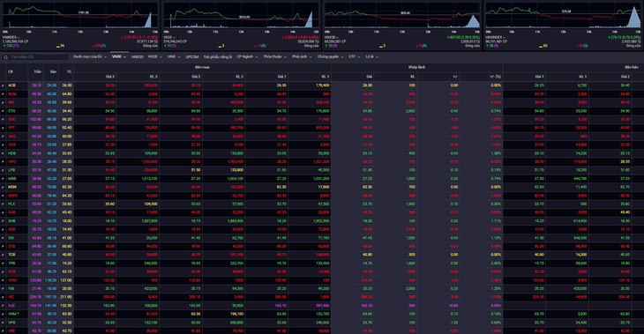644x334 pixels.
Task: Expand the Thỏa thuận dropdown
Action: pyautogui.click(x=275, y=56)
